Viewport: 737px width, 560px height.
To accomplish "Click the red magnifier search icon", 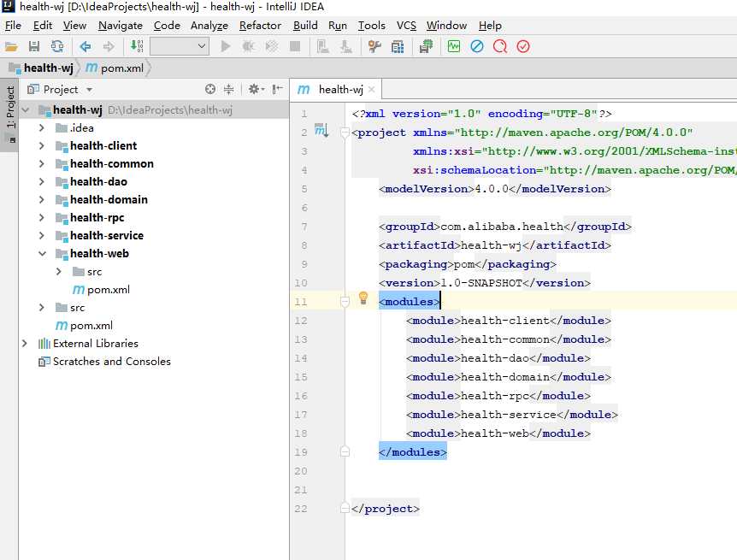I will coord(500,46).
